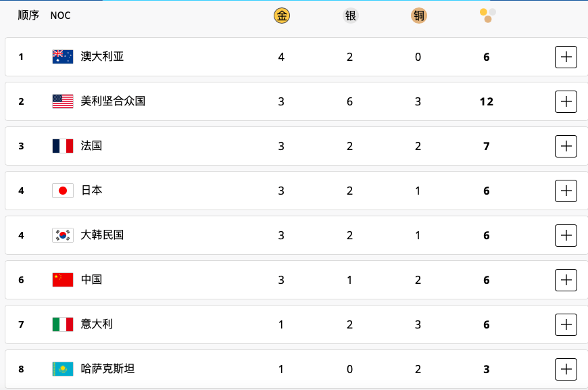Click the bronze medal column icon
The image size is (588, 390).
pos(418,15)
